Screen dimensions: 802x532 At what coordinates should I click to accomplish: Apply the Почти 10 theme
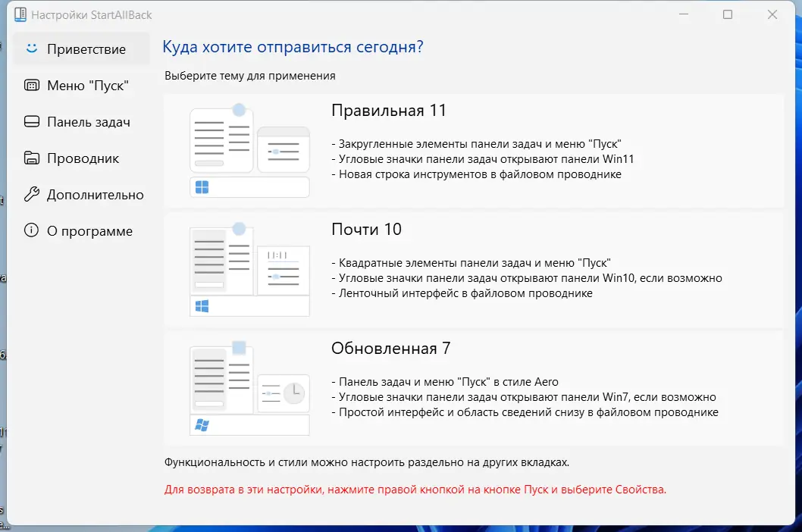point(474,270)
